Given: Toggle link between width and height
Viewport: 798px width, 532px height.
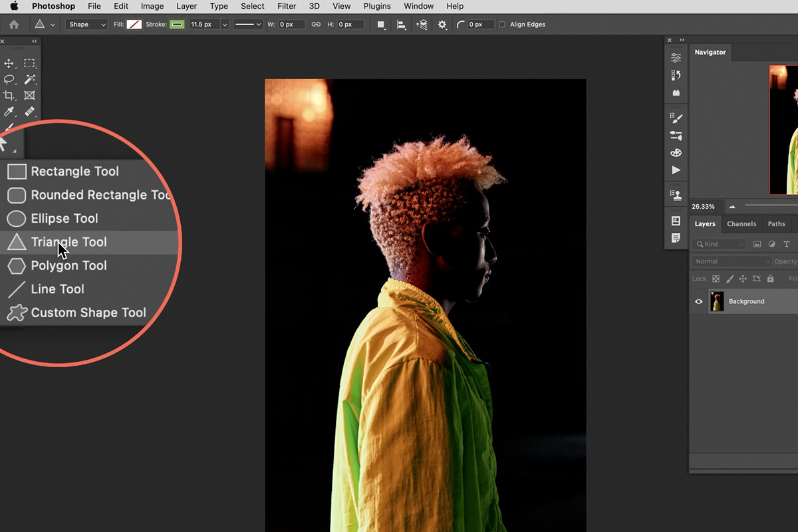Looking at the screenshot, I should click(x=316, y=25).
